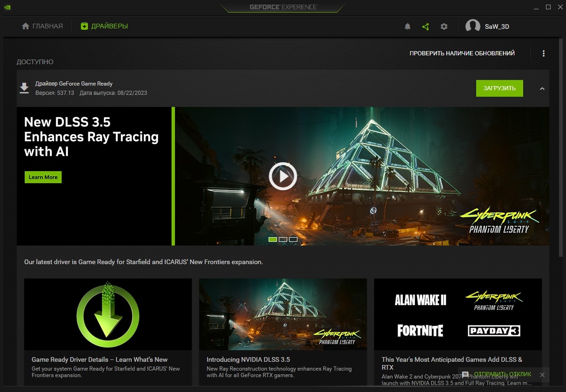Switch to the ГЛАВНАЯ tab
The height and width of the screenshot is (392, 566).
point(42,26)
